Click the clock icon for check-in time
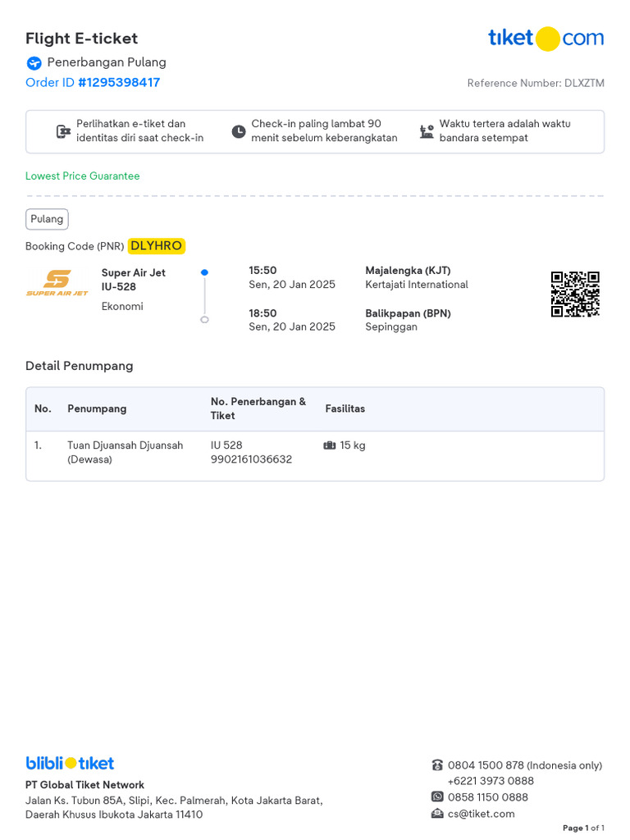Viewport: 630px width, 840px height. pos(238,131)
